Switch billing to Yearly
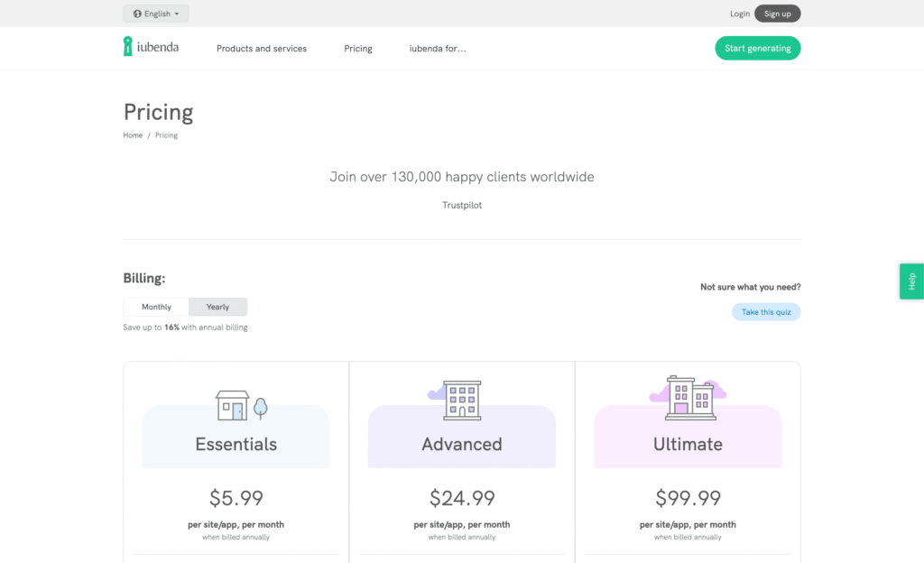 (x=217, y=307)
